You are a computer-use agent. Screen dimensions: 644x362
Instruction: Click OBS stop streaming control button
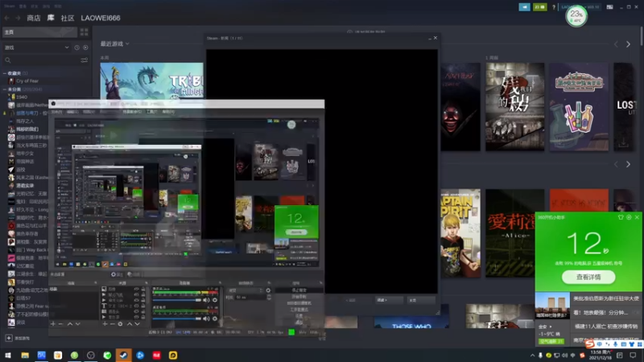299,290
